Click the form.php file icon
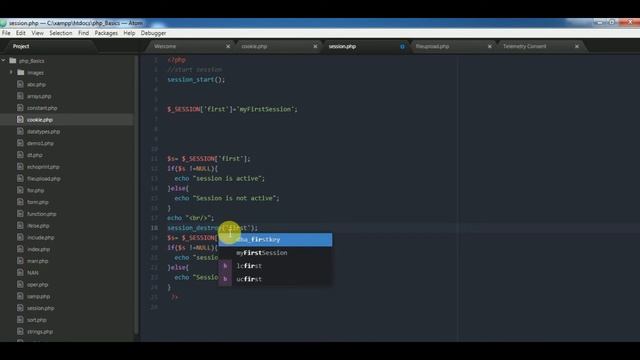 pos(20,202)
